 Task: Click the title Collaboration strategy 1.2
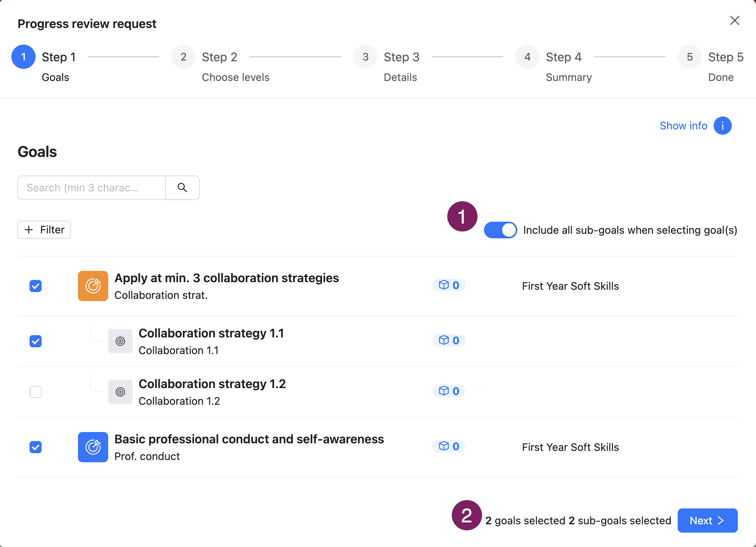(x=212, y=384)
